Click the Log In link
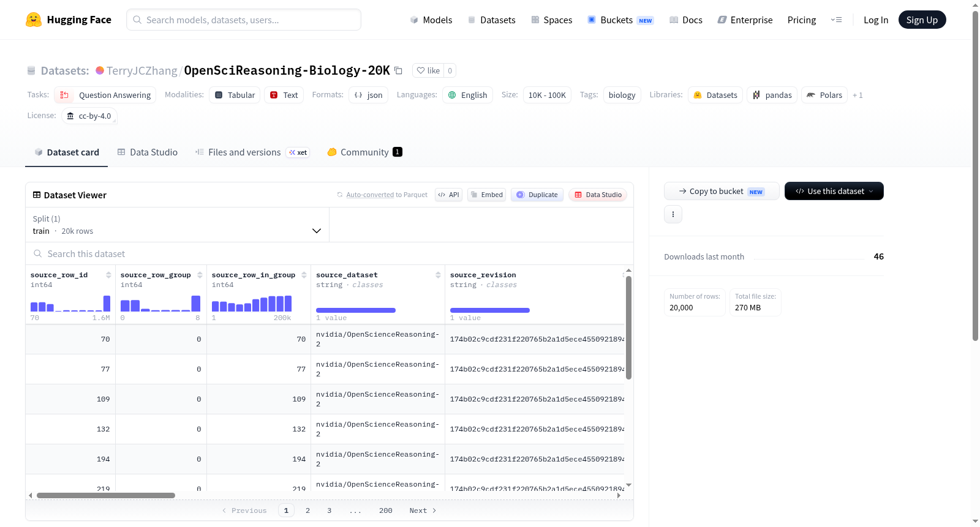The width and height of the screenshot is (980, 527). pyautogui.click(x=876, y=20)
